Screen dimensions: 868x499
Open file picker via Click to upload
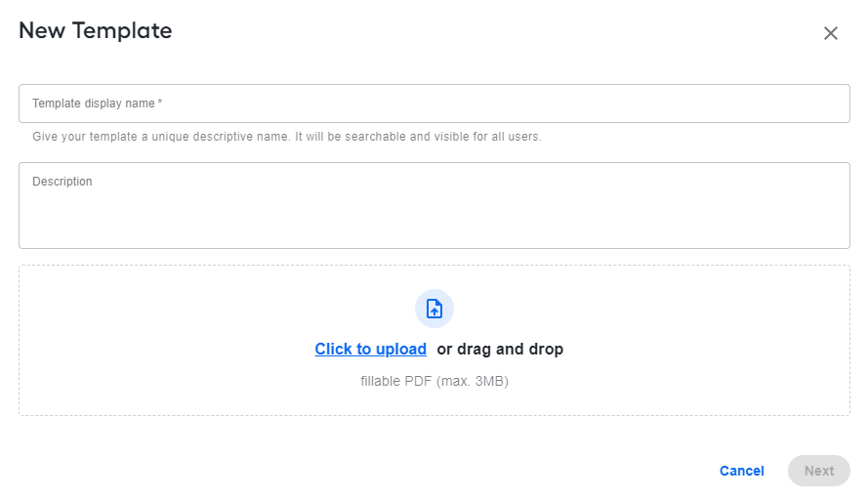(370, 349)
